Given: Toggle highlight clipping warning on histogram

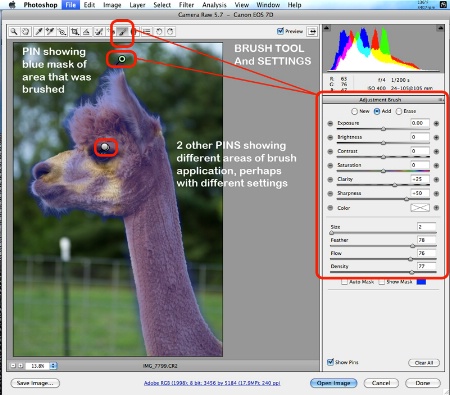Looking at the screenshot, I should coord(441,28).
